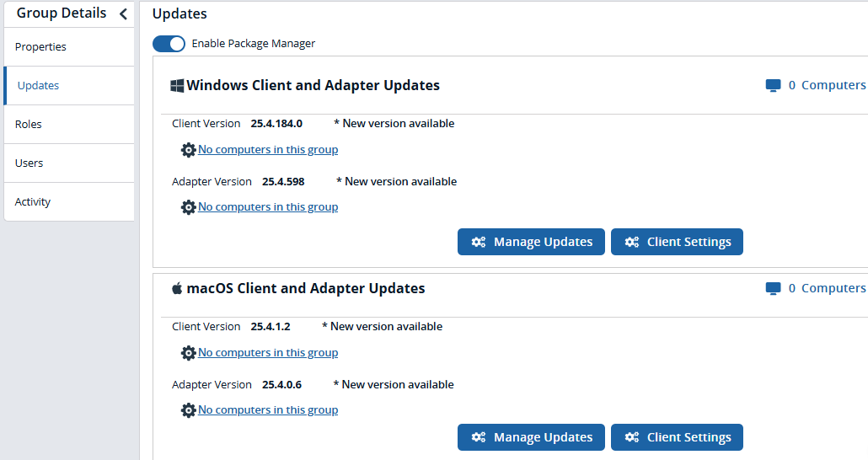Toggle the Enable Package Manager switch
868x460 pixels.
[x=169, y=44]
